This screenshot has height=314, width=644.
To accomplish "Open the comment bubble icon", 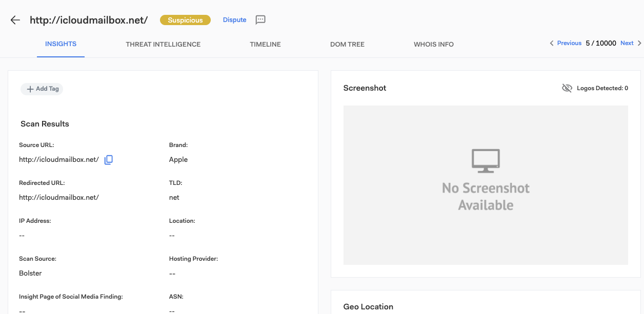I will click(x=260, y=20).
